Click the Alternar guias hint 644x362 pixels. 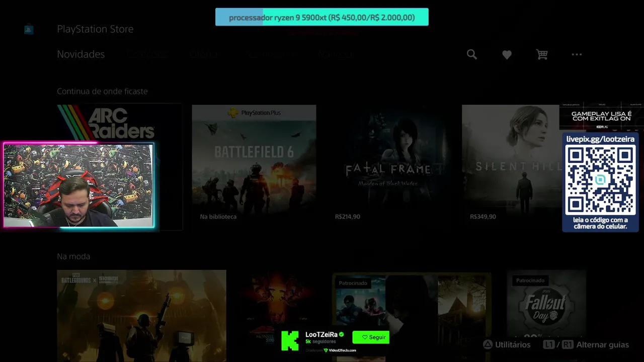[x=603, y=345]
